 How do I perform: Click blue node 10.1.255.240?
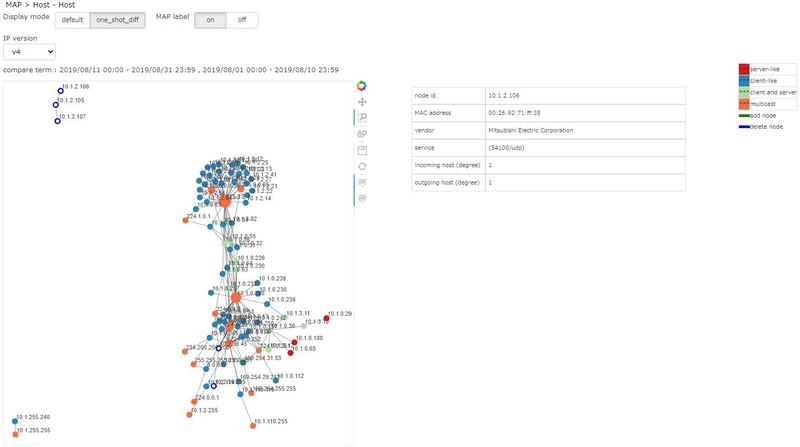[x=15, y=421]
